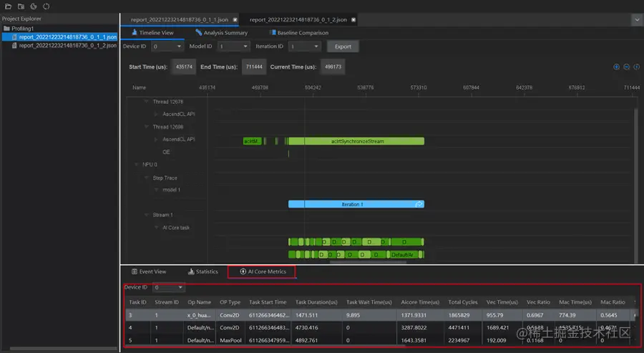
Task: Click the open project folder icon
Action: (21, 6)
